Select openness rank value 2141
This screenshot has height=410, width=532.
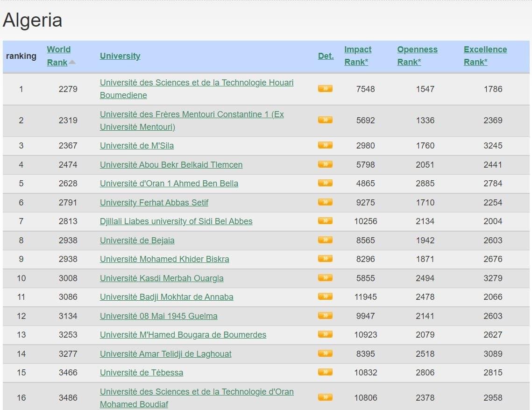point(425,316)
